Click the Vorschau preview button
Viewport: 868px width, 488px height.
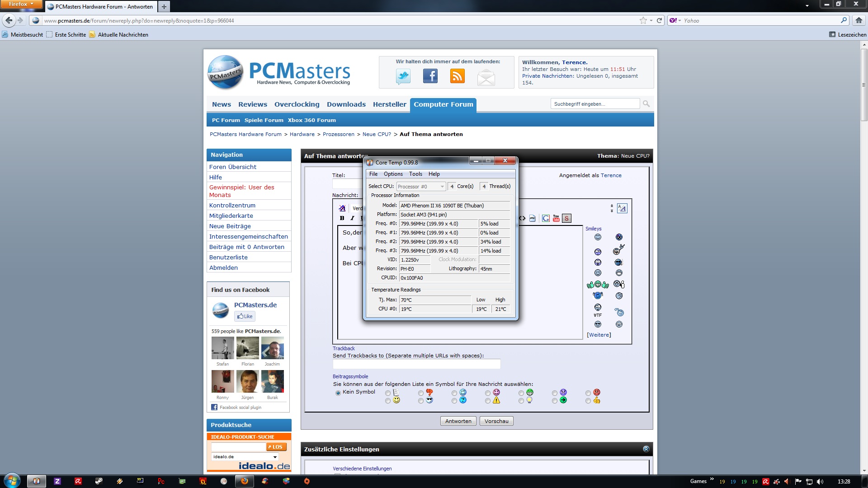[496, 421]
